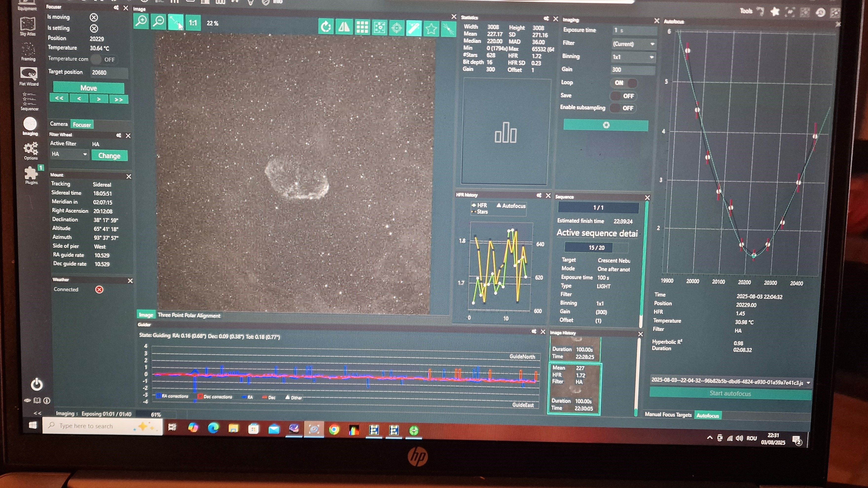Click the Start autofocus button
This screenshot has height=488, width=868.
[730, 393]
